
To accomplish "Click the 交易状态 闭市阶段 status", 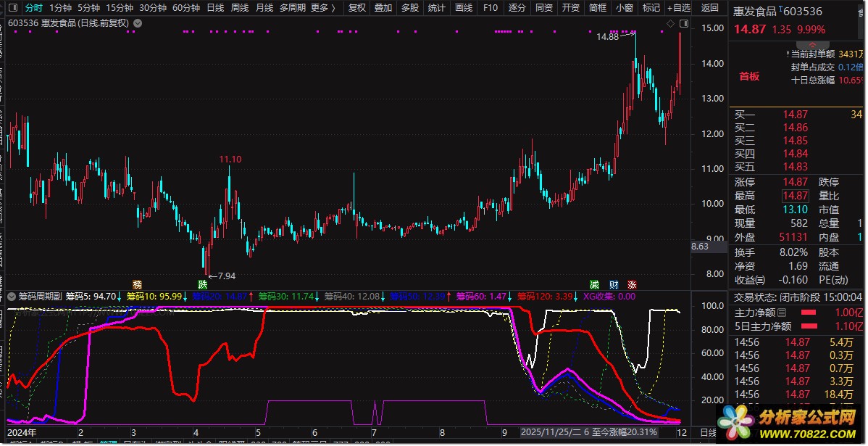I will pos(797,297).
